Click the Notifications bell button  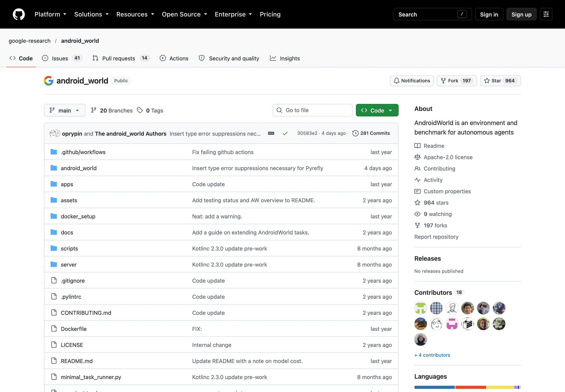click(412, 81)
